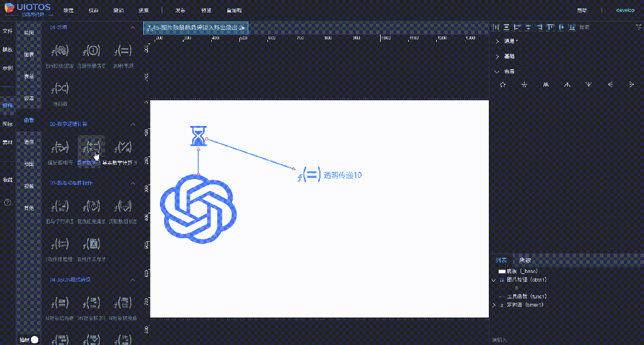Click the distribute horizontally alignment icon
The width and height of the screenshot is (644, 345).
tap(496, 27)
